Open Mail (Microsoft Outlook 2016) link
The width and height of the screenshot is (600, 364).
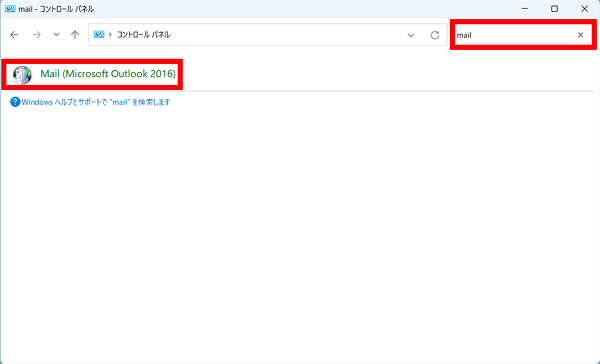point(108,73)
